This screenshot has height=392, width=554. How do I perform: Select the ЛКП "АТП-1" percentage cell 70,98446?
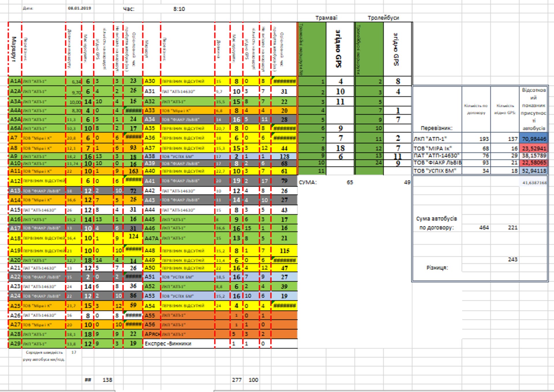(x=534, y=139)
